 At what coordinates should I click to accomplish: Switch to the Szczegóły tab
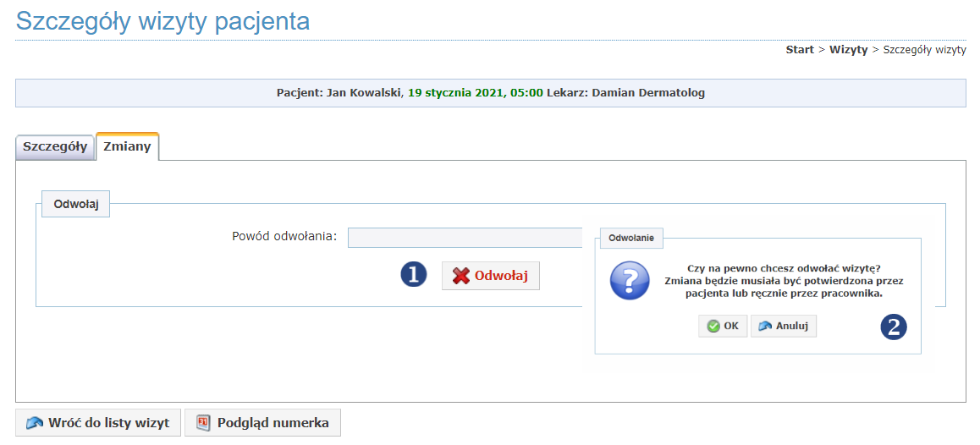pyautogui.click(x=55, y=147)
